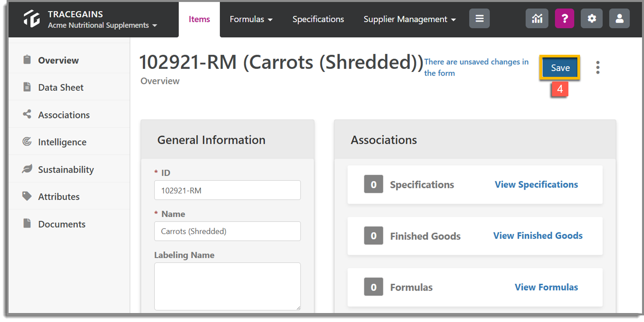Click the ID input field

tap(227, 190)
